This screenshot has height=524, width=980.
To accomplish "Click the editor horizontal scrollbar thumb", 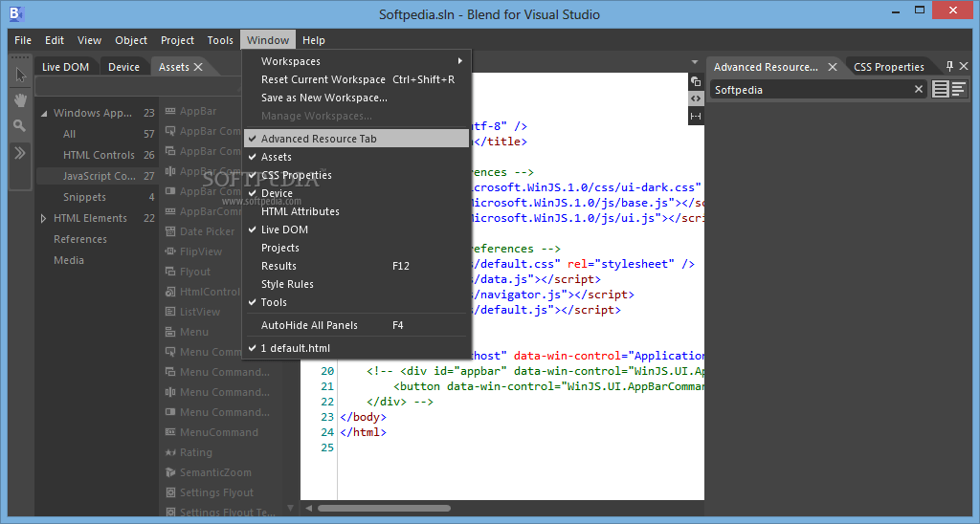I will click(384, 508).
